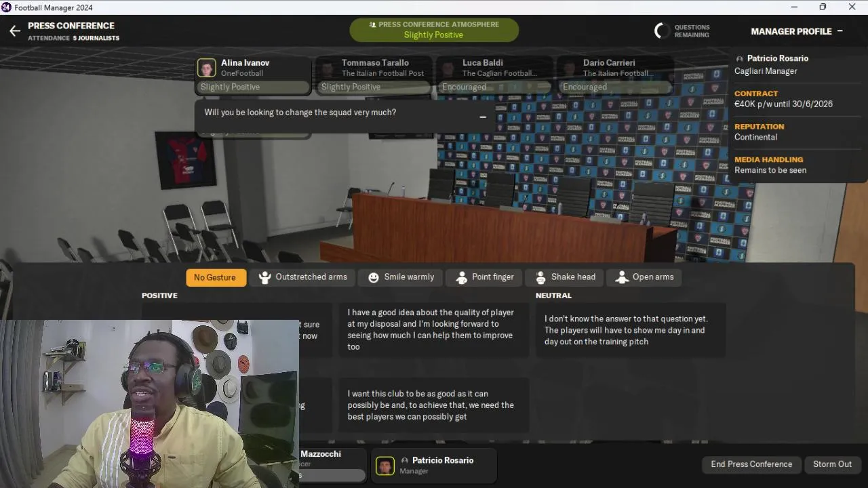Click the NEUTRAL answers heading
This screenshot has height=488, width=868.
(x=553, y=296)
